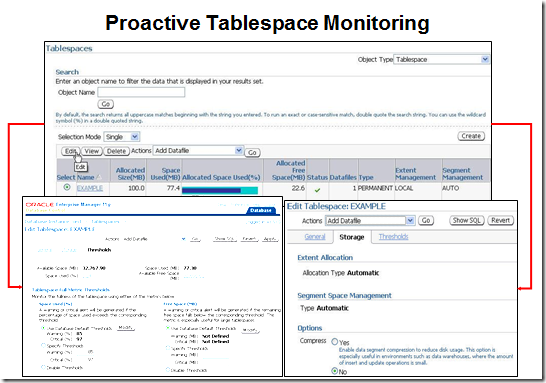Open the Selection Mode dropdown set to Single
Screen dimensions: 546x383
[122, 137]
